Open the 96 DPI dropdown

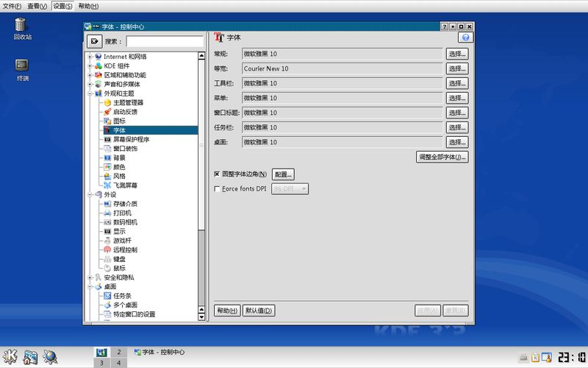tap(290, 189)
